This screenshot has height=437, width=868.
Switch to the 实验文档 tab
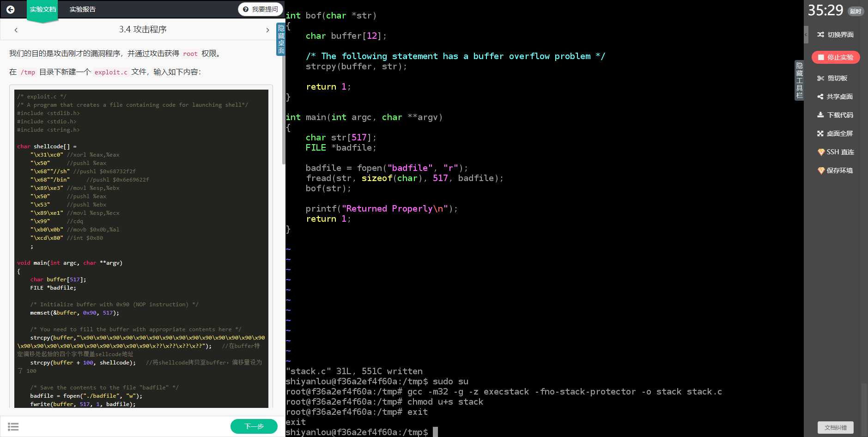tap(42, 9)
